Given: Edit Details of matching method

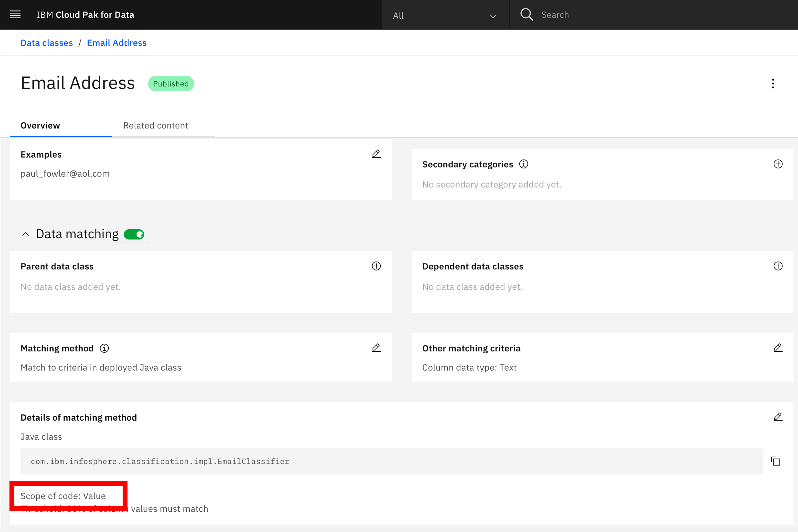Looking at the screenshot, I should pyautogui.click(x=778, y=417).
